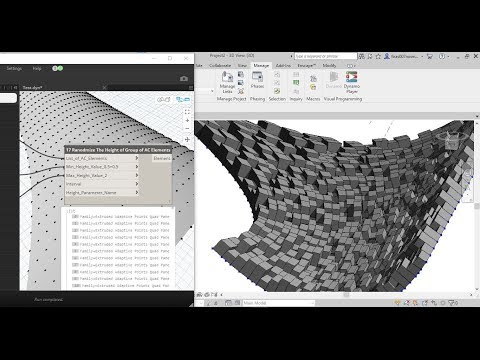Click the Element output port on node

tap(162, 158)
